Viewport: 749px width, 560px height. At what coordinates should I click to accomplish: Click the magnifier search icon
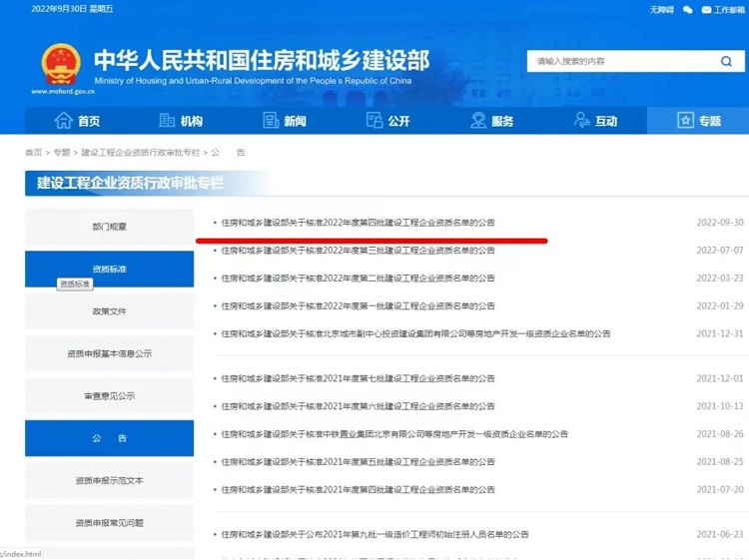[x=726, y=61]
